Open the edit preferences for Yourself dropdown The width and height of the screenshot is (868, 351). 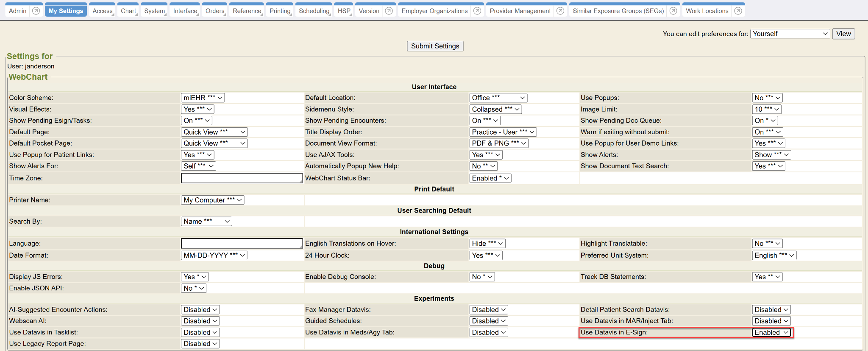point(790,34)
